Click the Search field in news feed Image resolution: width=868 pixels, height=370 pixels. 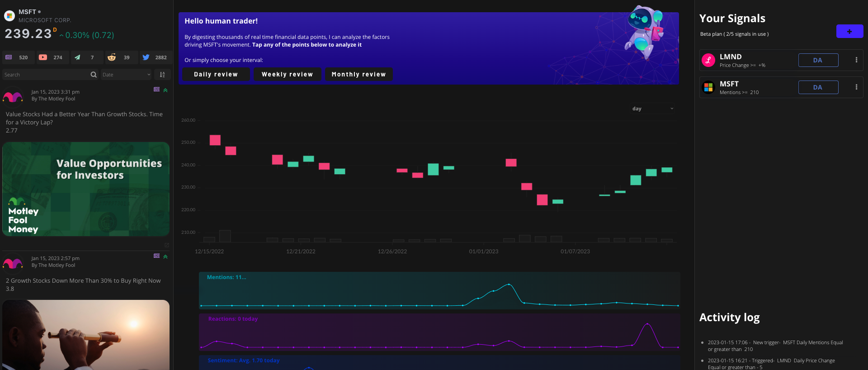[x=46, y=75]
